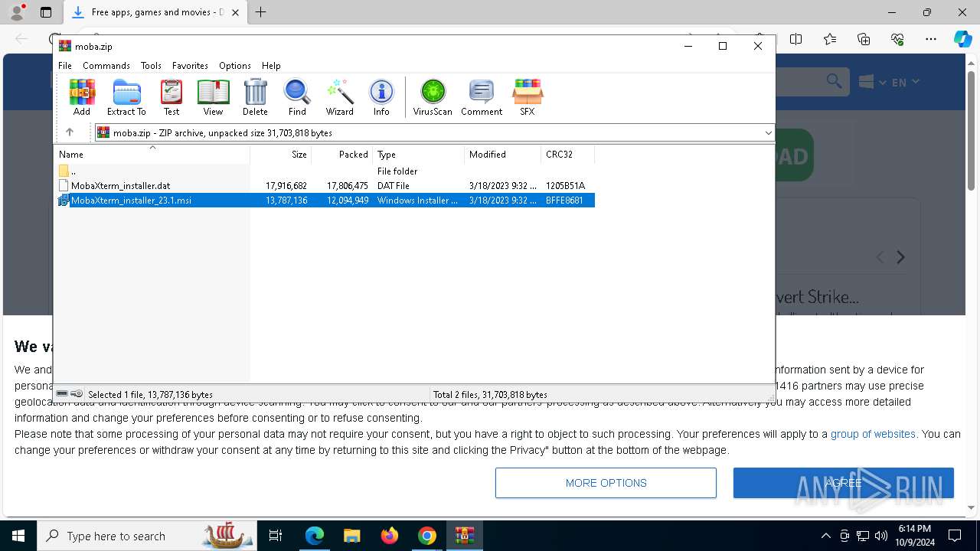This screenshot has width=980, height=551.
Task: Click the carousel next arrow
Action: [900, 258]
